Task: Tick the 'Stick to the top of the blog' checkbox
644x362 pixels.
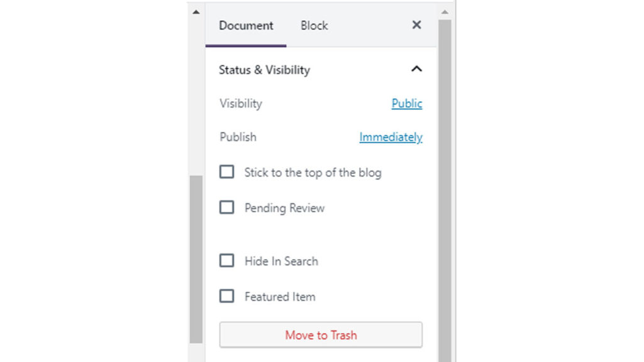Action: (x=226, y=172)
